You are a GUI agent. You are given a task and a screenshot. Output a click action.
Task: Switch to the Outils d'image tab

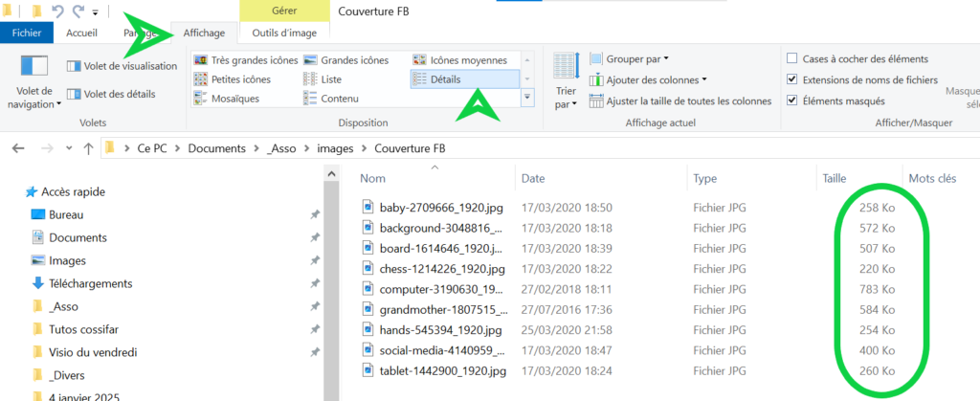click(x=284, y=33)
